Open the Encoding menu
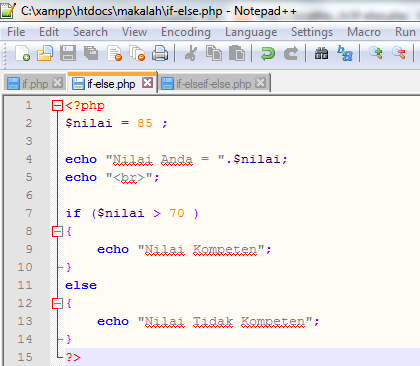Screen dimensions: 420x366 (x=186, y=32)
